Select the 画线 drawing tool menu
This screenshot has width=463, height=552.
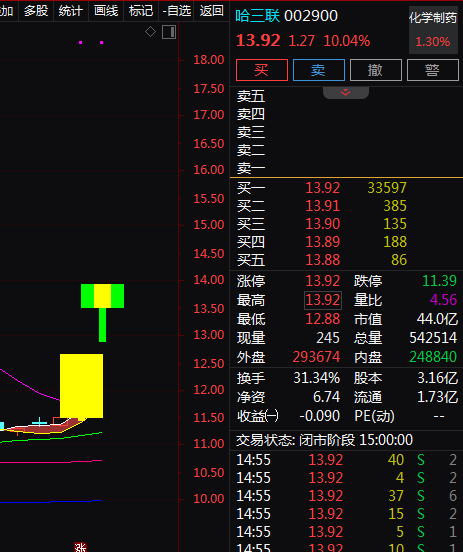tap(106, 11)
